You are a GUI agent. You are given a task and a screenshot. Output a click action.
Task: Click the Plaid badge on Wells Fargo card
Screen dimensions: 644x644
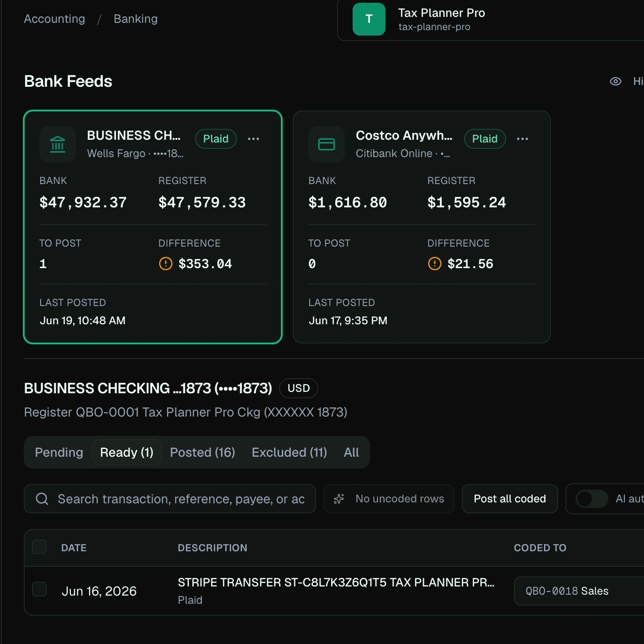pyautogui.click(x=216, y=139)
